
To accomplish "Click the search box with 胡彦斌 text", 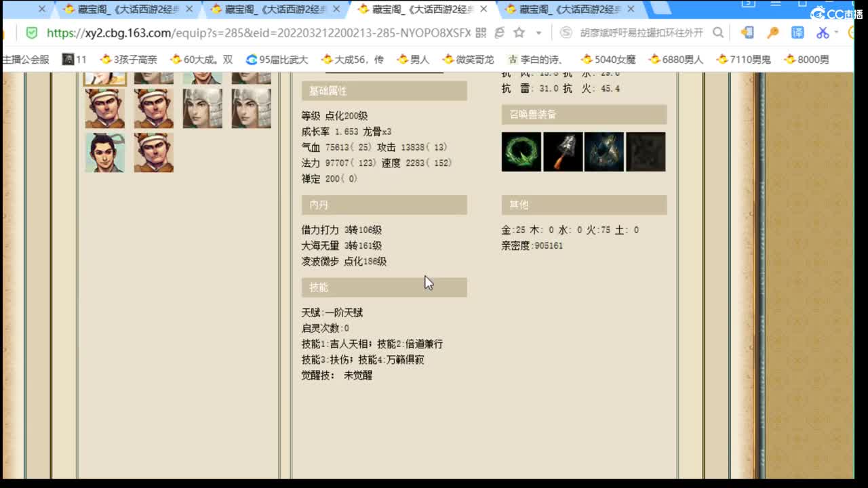I will point(641,33).
